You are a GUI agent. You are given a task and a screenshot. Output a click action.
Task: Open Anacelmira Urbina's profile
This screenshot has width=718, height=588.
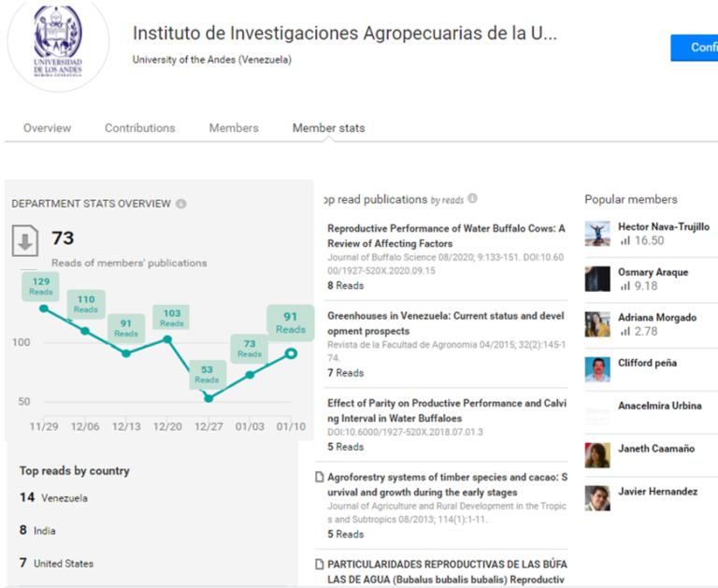click(660, 406)
